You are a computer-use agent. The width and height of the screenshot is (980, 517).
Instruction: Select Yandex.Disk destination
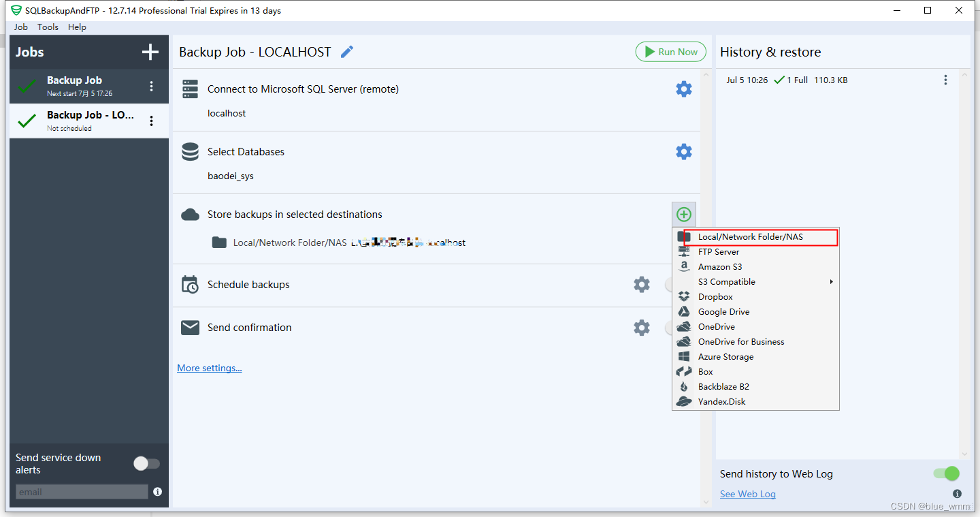click(755, 402)
